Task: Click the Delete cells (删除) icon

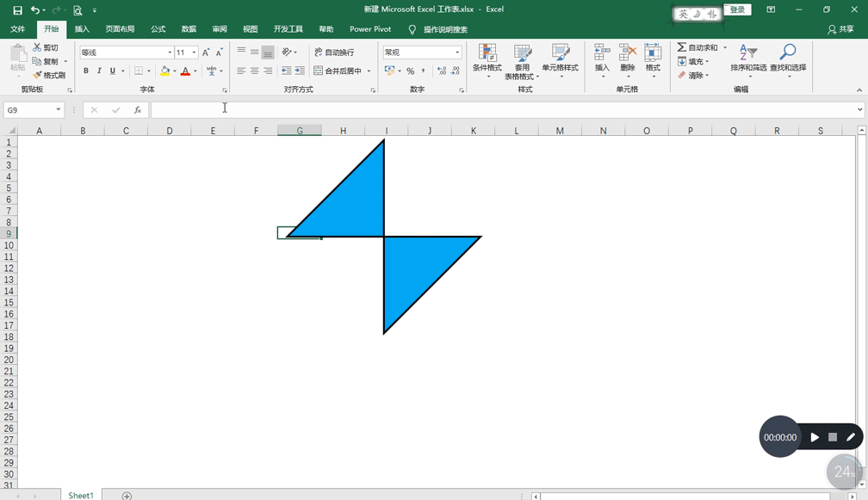Action: (x=628, y=53)
